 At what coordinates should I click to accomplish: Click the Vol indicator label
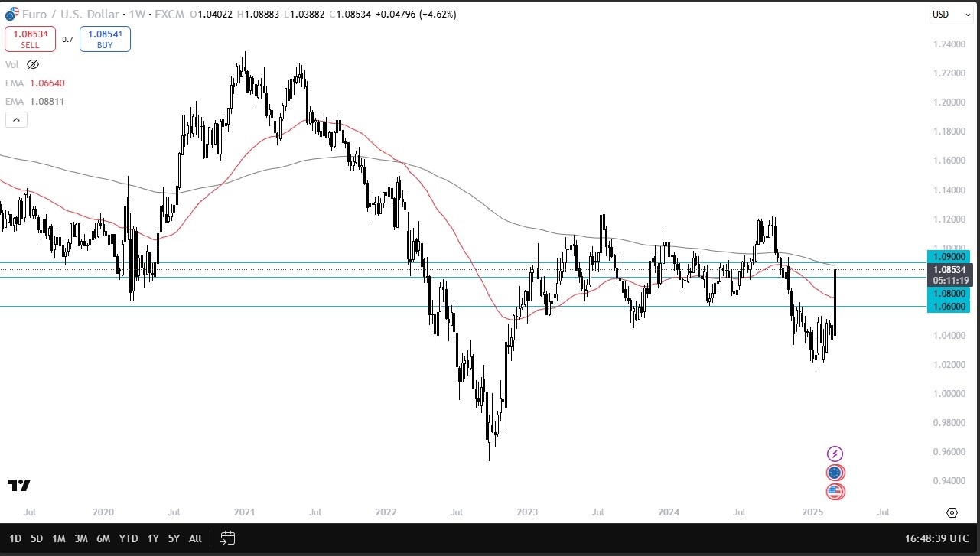click(11, 65)
